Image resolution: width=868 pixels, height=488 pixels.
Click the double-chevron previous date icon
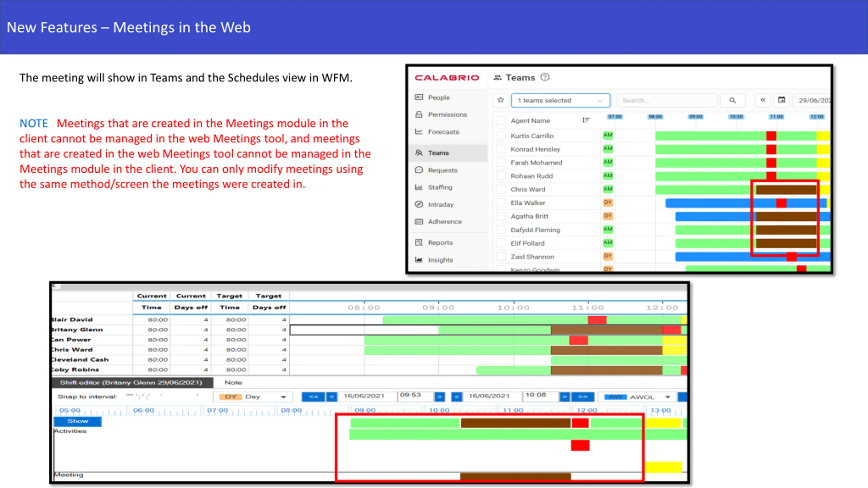click(x=763, y=100)
